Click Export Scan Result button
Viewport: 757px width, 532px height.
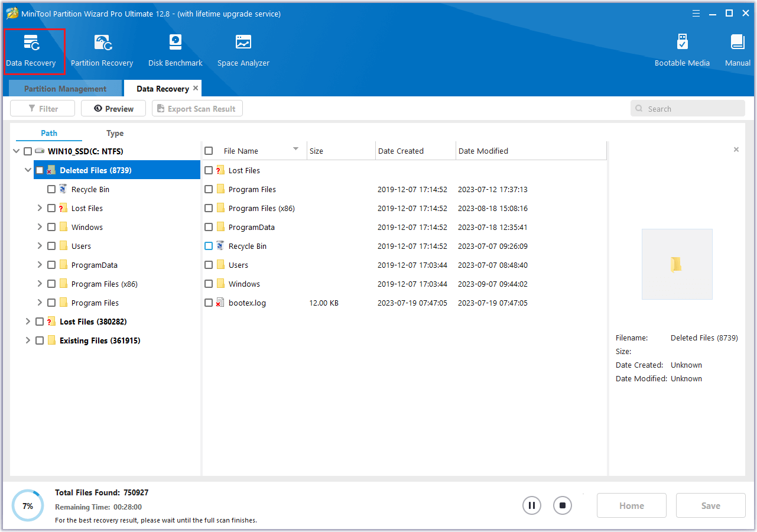[197, 109]
